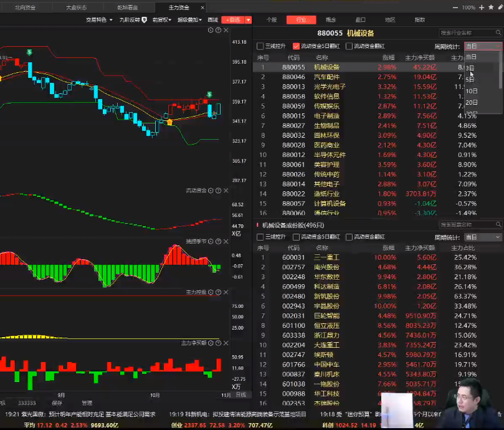Viewport: 504px width, 430px height.
Task: Click the 100% zoom level text
Action: [x=468, y=7]
